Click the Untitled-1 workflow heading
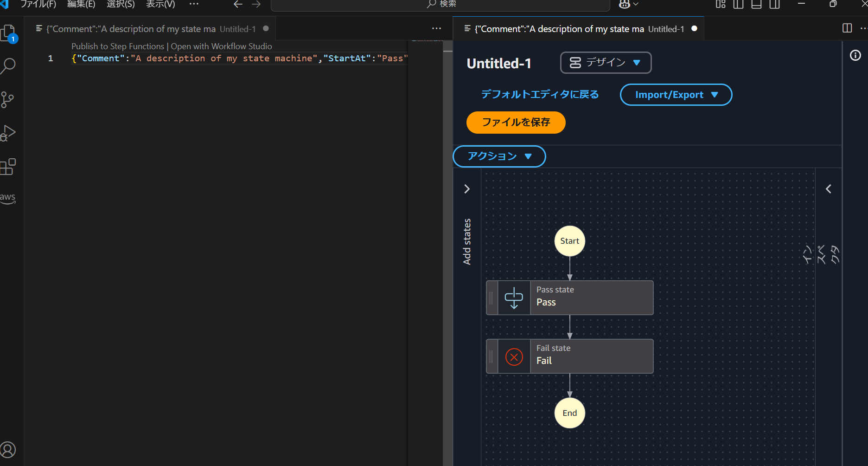The width and height of the screenshot is (868, 466). tap(499, 63)
